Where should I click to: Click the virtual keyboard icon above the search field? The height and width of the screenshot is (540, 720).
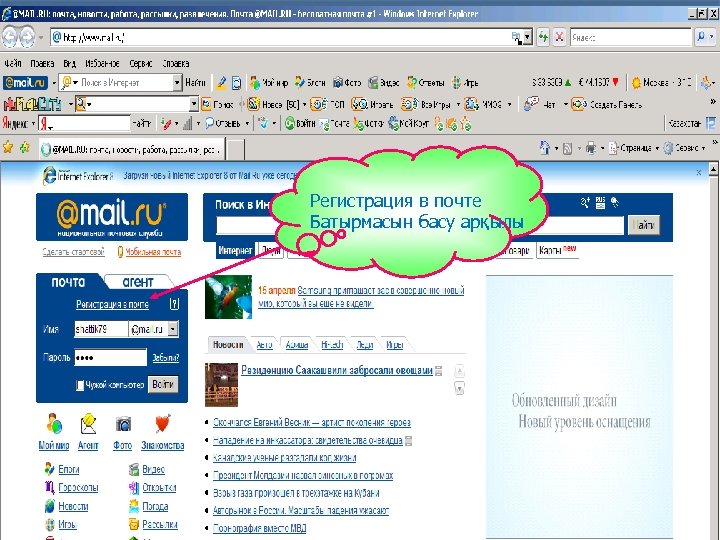600,202
